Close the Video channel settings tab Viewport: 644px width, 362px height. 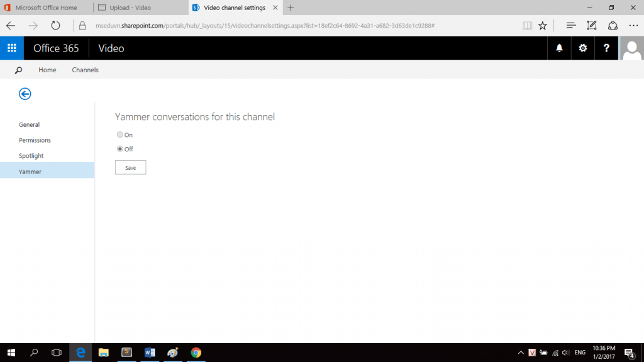pos(275,8)
